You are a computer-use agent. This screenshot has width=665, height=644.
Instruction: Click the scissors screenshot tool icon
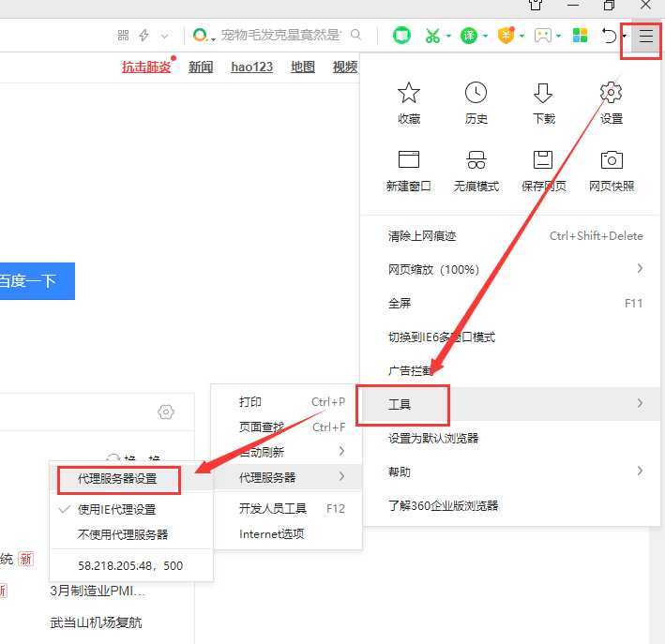pyautogui.click(x=432, y=36)
